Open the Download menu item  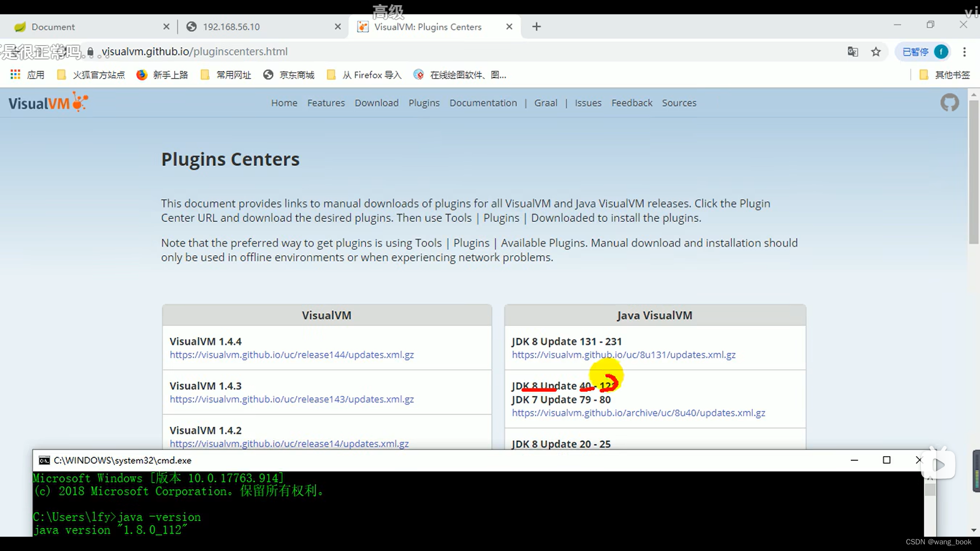[376, 102]
